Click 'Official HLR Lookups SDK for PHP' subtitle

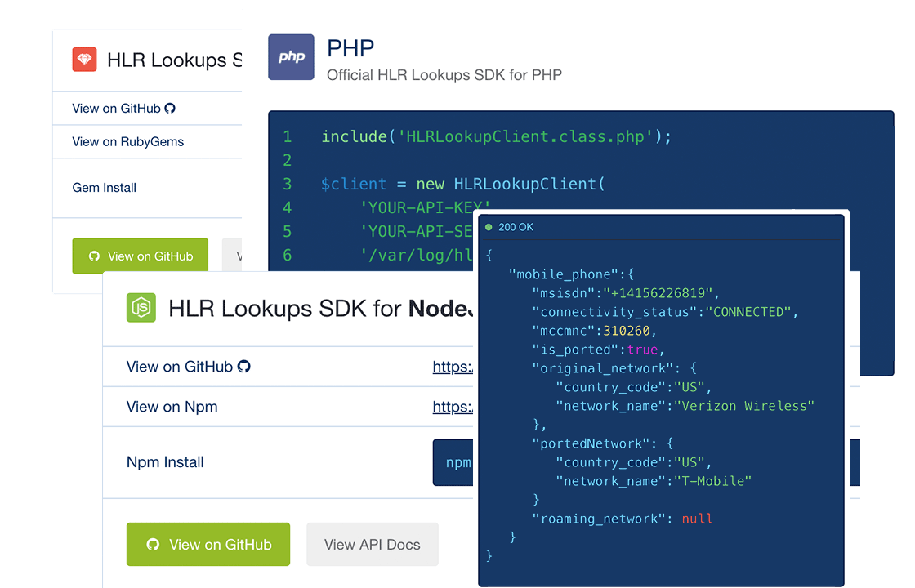point(444,74)
